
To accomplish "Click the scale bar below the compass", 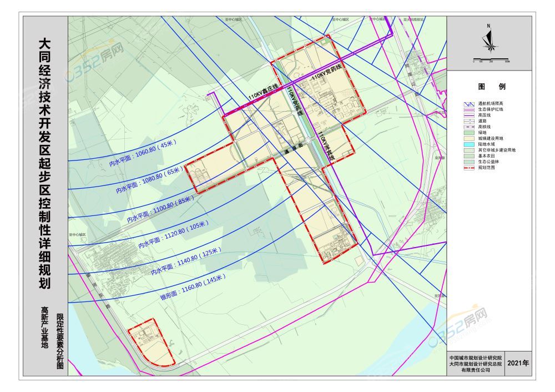I will [491, 60].
